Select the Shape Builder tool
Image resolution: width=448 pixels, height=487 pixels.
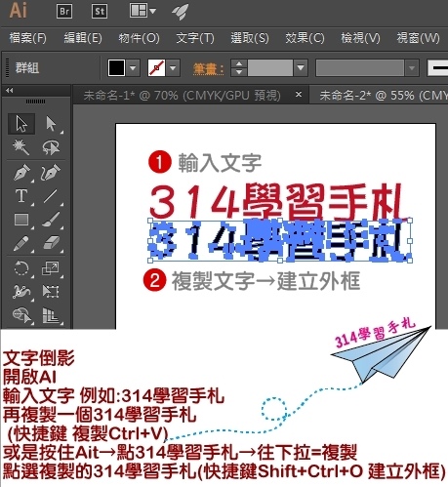[x=21, y=315]
